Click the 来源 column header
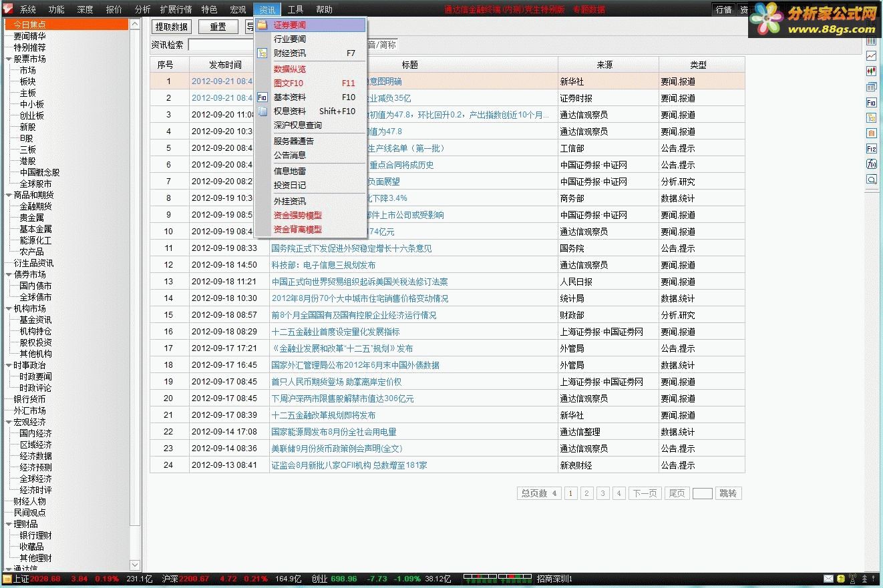The width and height of the screenshot is (883, 588). (x=608, y=65)
